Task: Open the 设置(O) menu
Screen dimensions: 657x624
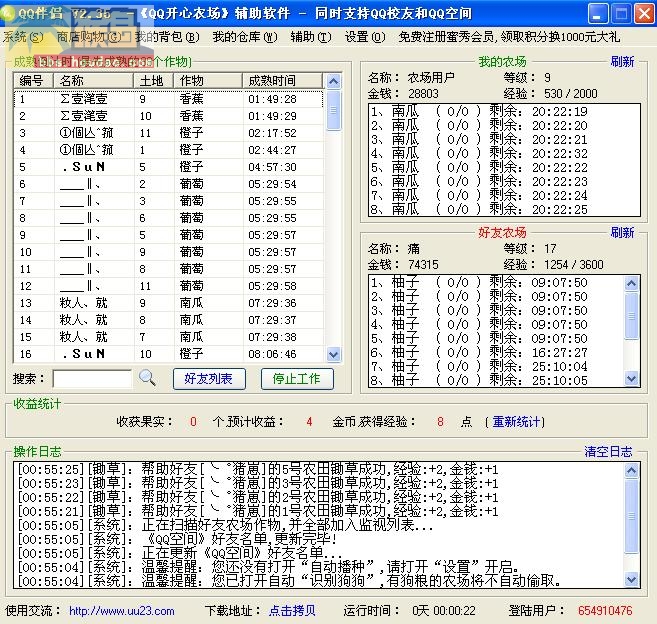Action: pos(365,37)
